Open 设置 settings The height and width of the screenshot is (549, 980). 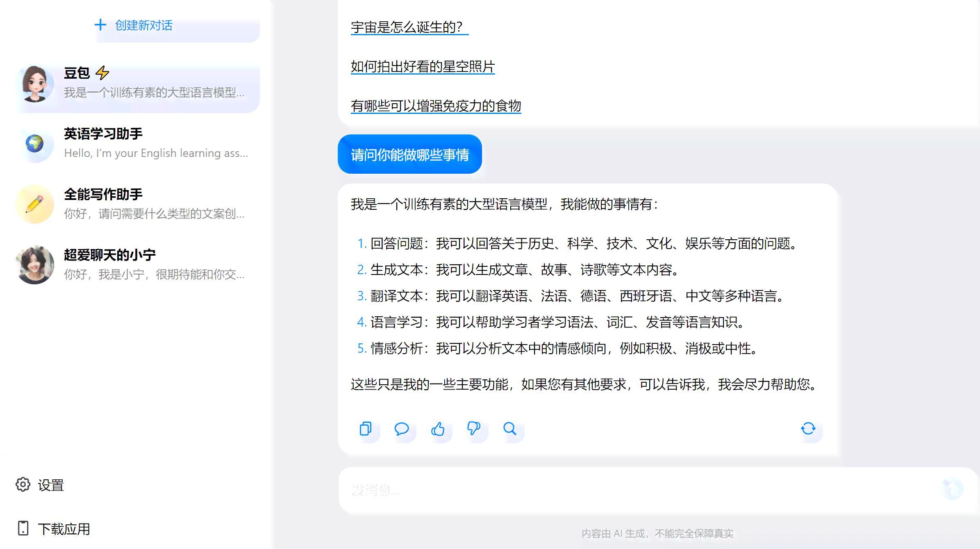coord(40,485)
